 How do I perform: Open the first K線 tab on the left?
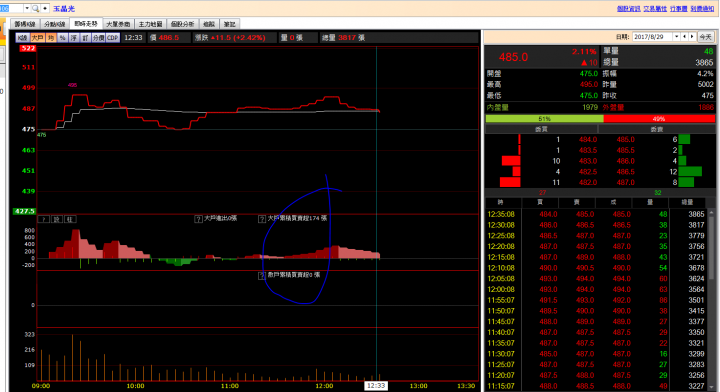coord(25,24)
